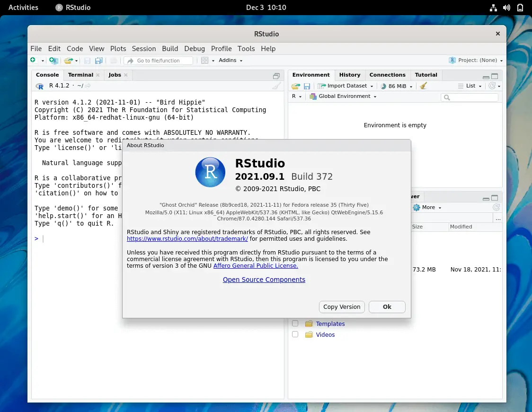Minimize the Files pane
This screenshot has width=532, height=412.
[486, 199]
